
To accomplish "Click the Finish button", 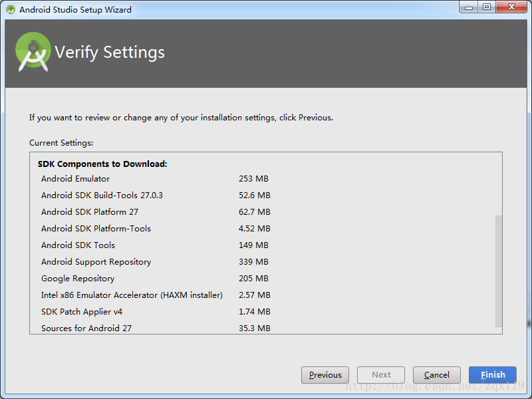I will pos(492,375).
